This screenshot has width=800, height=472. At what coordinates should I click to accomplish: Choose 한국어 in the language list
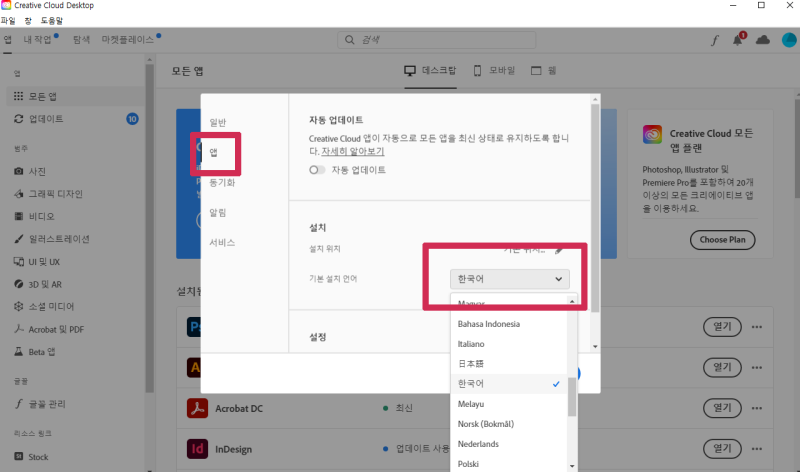[509, 384]
